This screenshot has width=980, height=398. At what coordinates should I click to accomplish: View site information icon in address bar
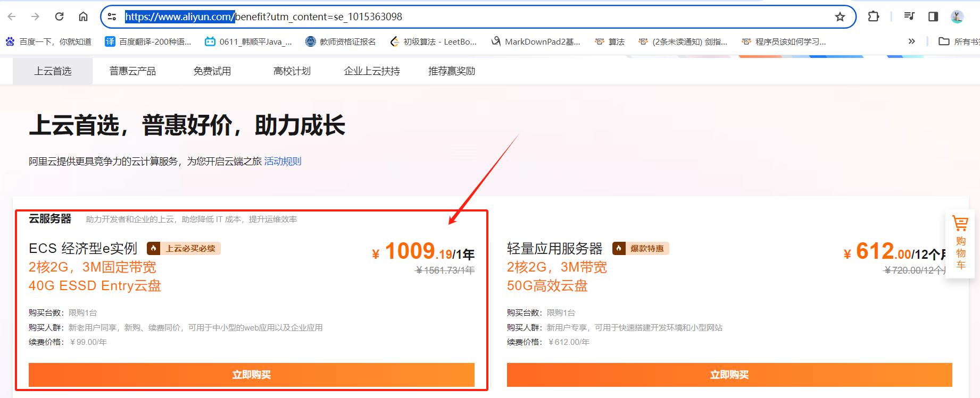pyautogui.click(x=112, y=16)
